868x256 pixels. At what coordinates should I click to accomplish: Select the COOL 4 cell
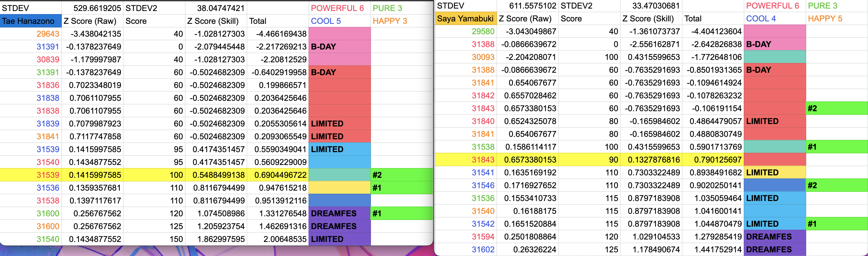coord(775,19)
